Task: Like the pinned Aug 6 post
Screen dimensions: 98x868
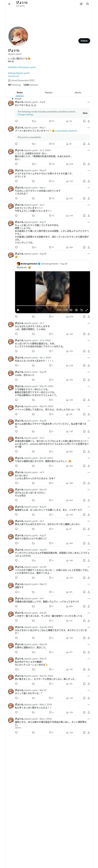Action: 50,121
